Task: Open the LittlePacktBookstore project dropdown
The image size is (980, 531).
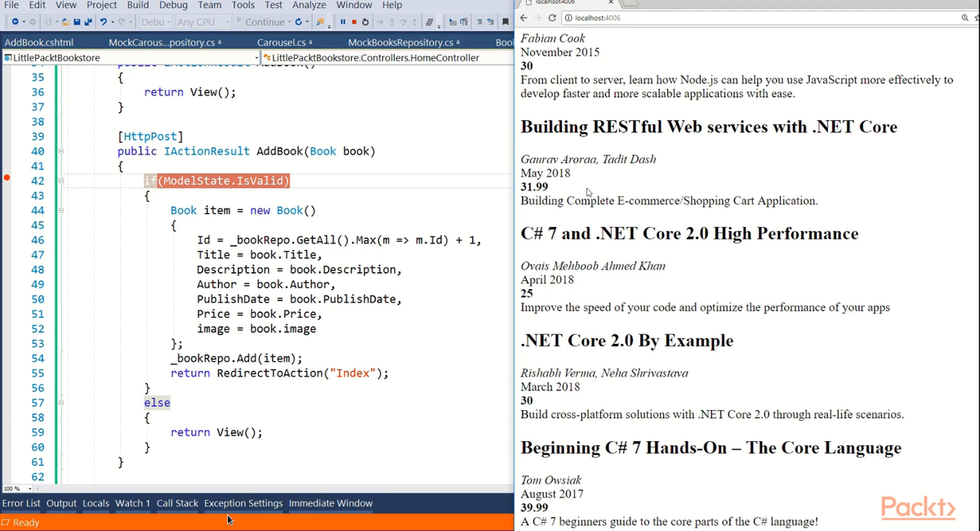Action: [x=131, y=57]
